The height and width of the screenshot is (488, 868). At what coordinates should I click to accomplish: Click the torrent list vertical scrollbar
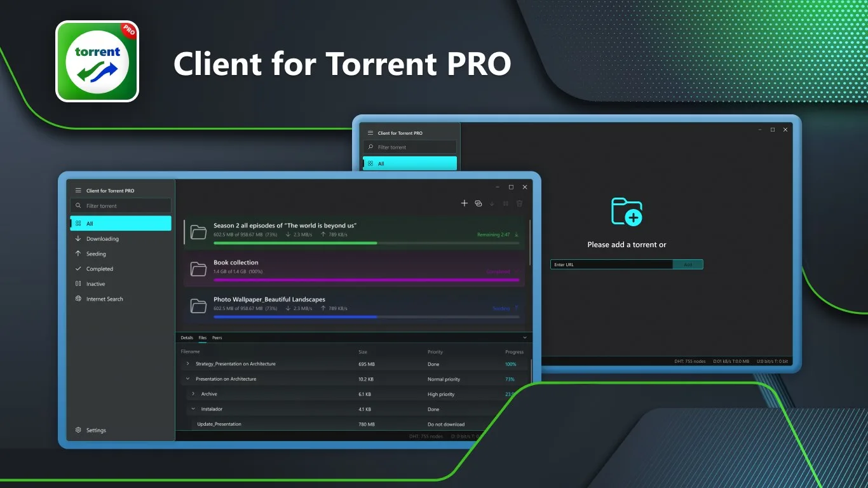point(531,243)
